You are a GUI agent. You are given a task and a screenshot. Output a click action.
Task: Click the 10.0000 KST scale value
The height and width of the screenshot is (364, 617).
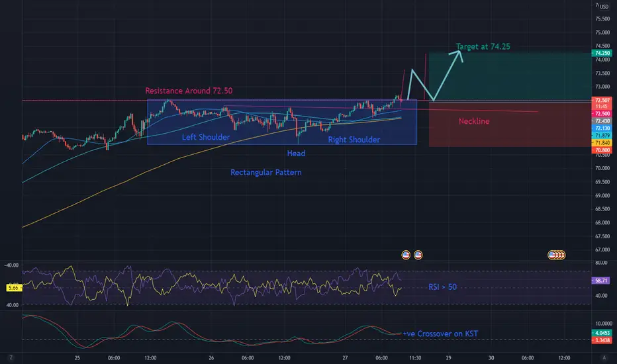tap(604, 324)
